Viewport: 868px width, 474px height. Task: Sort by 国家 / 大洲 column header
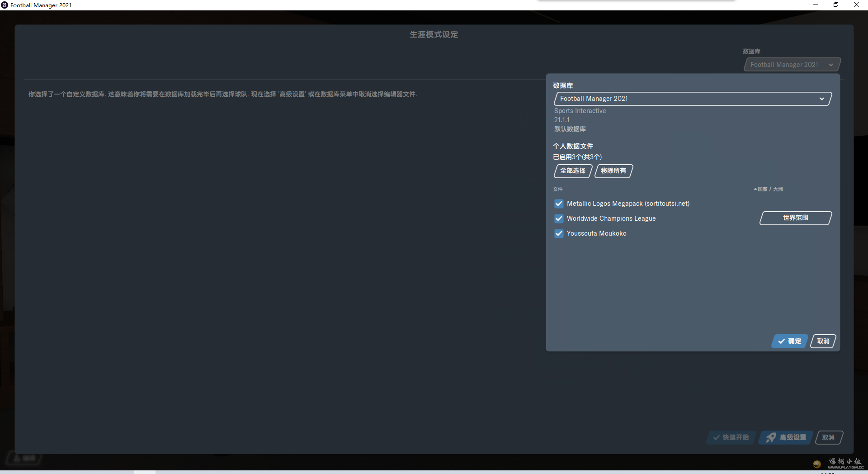tap(769, 189)
